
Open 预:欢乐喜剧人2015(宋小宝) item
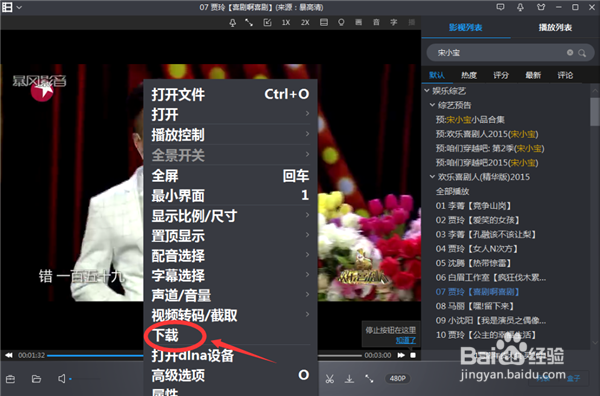point(487,134)
